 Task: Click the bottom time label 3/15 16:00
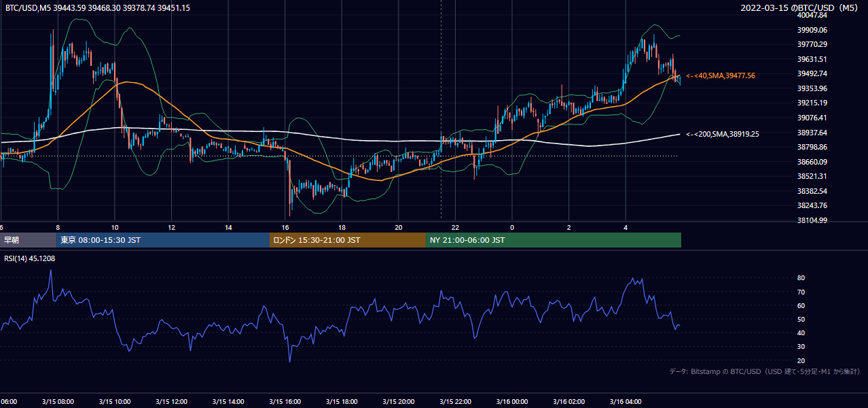[285, 402]
